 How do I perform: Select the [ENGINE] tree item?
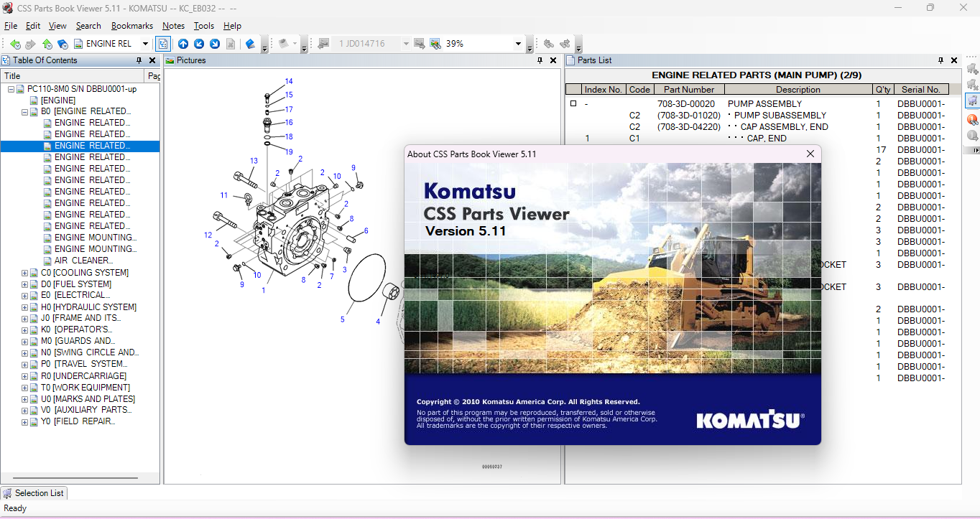57,100
